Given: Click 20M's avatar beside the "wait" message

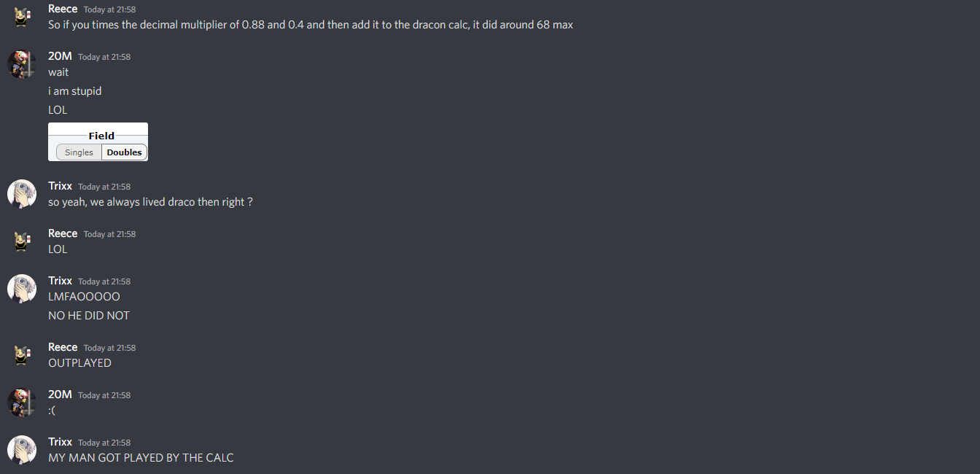Looking at the screenshot, I should point(22,64).
